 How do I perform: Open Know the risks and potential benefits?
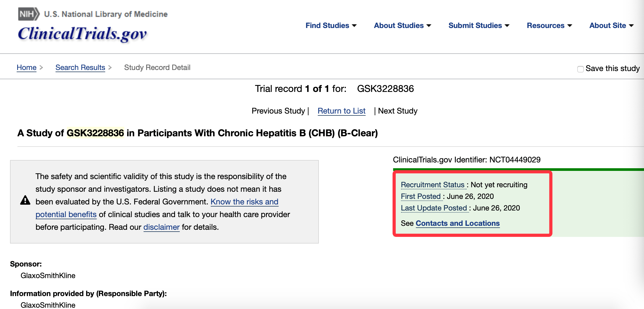coord(244,202)
